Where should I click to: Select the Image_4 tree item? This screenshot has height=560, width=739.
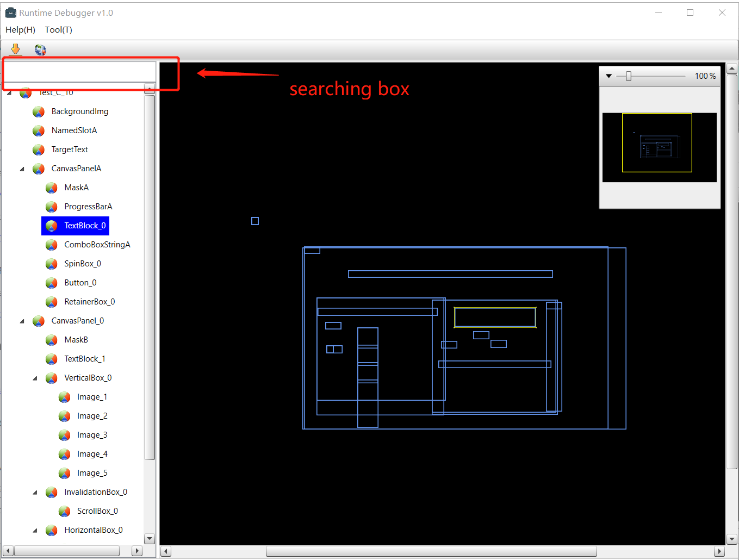tap(92, 454)
